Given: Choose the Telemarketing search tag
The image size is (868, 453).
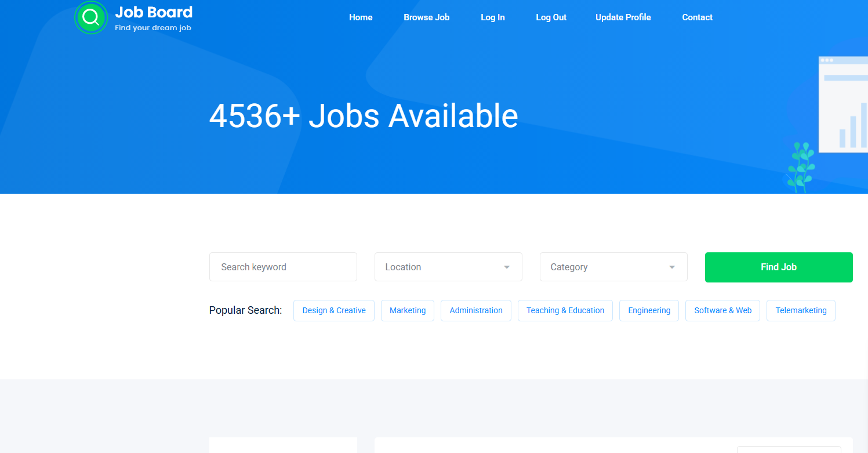Looking at the screenshot, I should point(801,310).
